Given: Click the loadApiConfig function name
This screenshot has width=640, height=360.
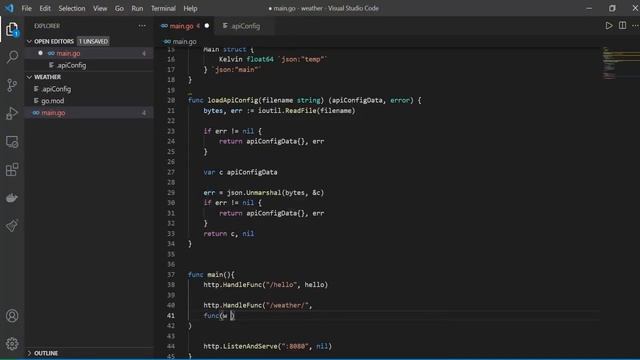Looking at the screenshot, I should coord(233,100).
